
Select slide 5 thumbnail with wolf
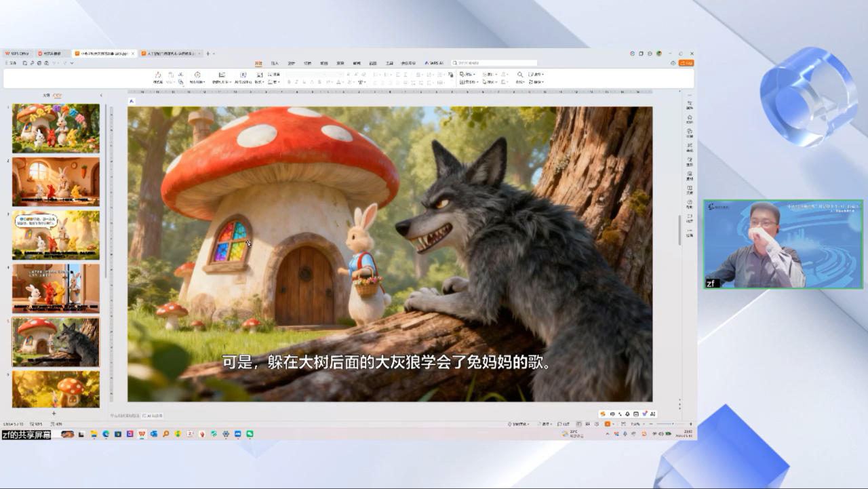click(56, 342)
